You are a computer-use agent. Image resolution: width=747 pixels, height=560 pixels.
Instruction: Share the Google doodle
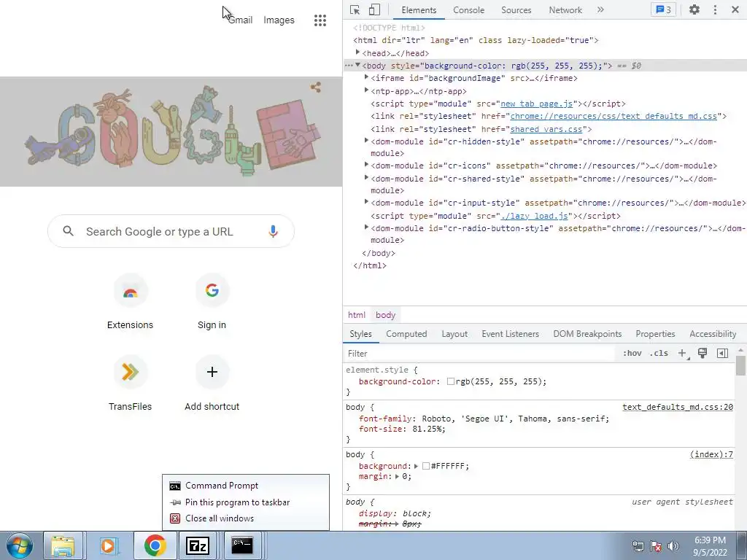click(315, 87)
